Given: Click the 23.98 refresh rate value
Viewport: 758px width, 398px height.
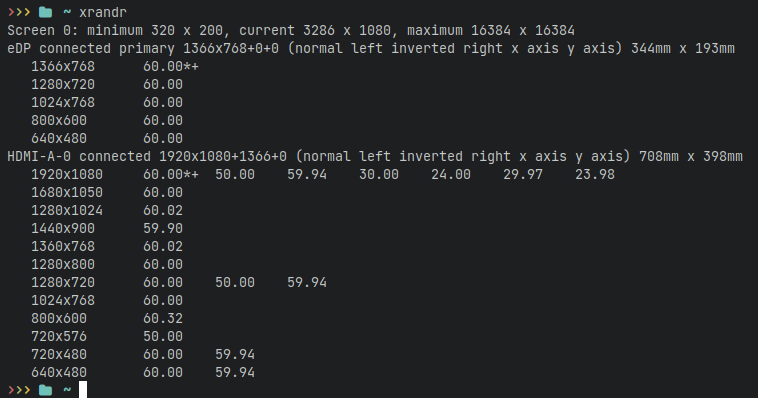Looking at the screenshot, I should pos(595,174).
